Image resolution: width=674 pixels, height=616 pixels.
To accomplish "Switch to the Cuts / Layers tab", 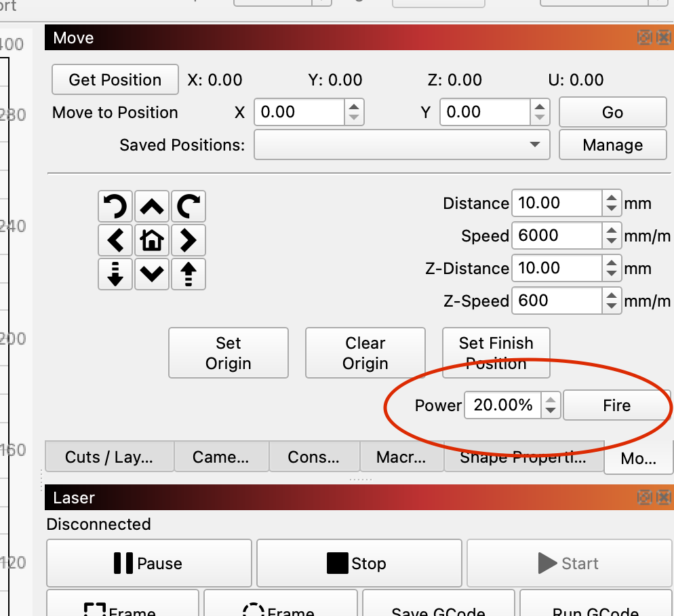I will pos(109,457).
